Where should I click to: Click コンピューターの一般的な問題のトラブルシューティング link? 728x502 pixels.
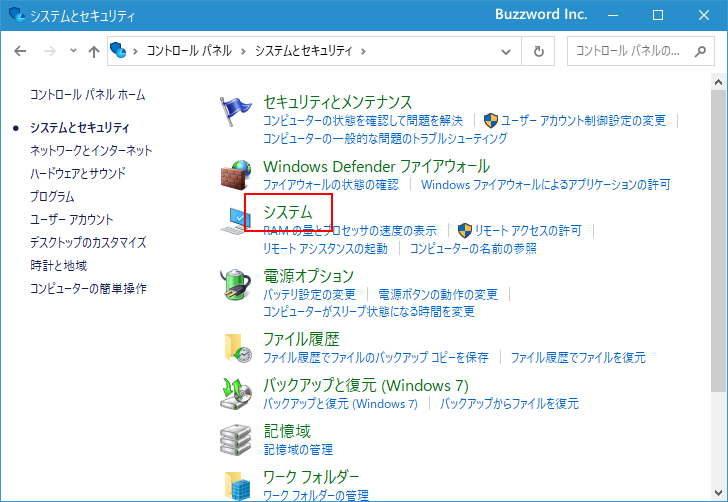385,138
